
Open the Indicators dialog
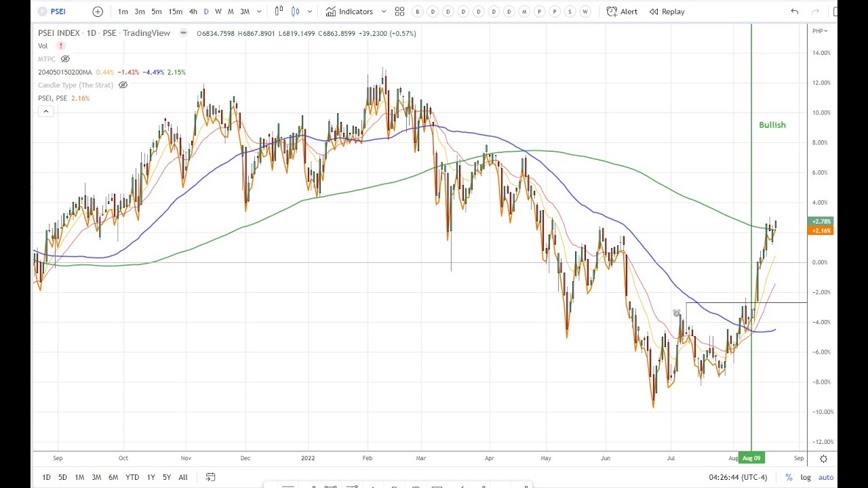pyautogui.click(x=349, y=12)
